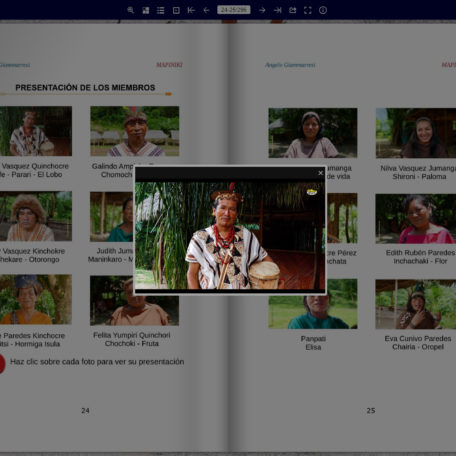Click page number 24 at bottom
456x456 pixels.
(85, 411)
